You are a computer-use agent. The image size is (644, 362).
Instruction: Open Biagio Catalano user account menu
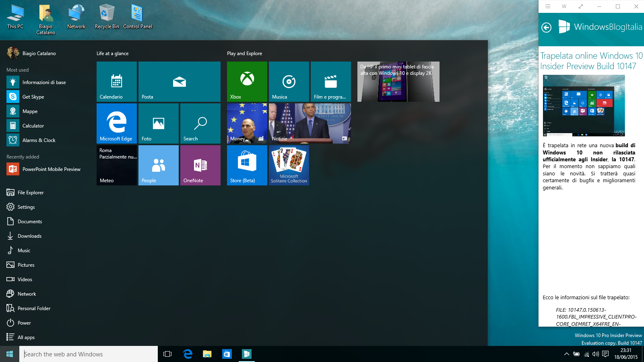[x=31, y=53]
